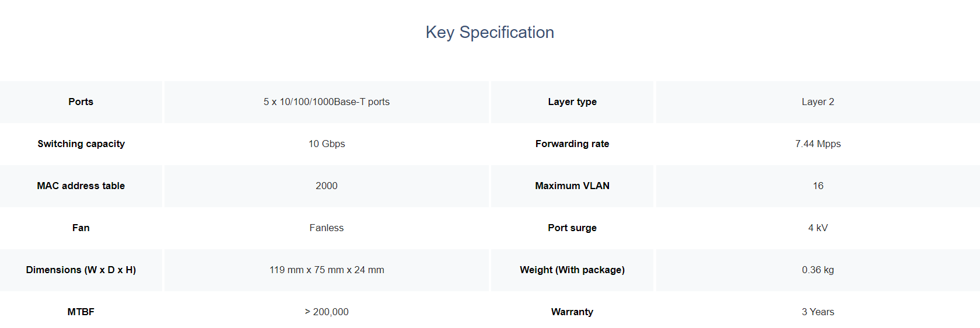980x328 pixels.
Task: Click the Fanless value cell
Action: pos(327,228)
